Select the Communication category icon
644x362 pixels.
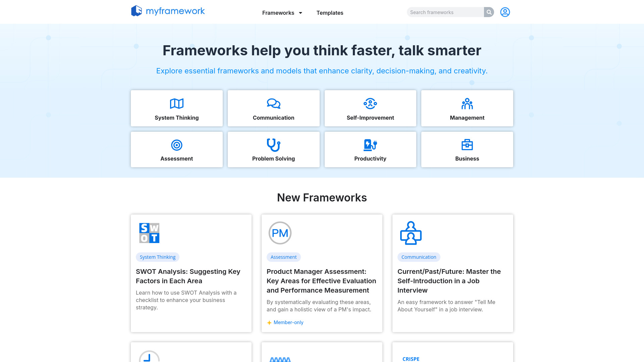pos(273,104)
